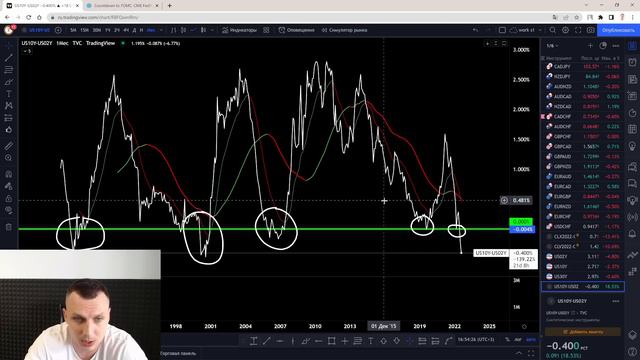Select the trend line drawing tool
Viewport: 640px width, 360px height.
(9, 58)
